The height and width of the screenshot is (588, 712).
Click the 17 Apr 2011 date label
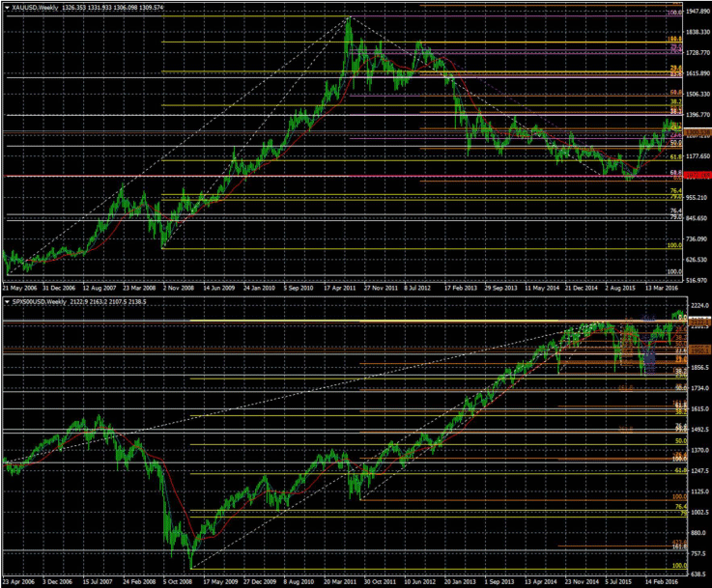point(341,288)
